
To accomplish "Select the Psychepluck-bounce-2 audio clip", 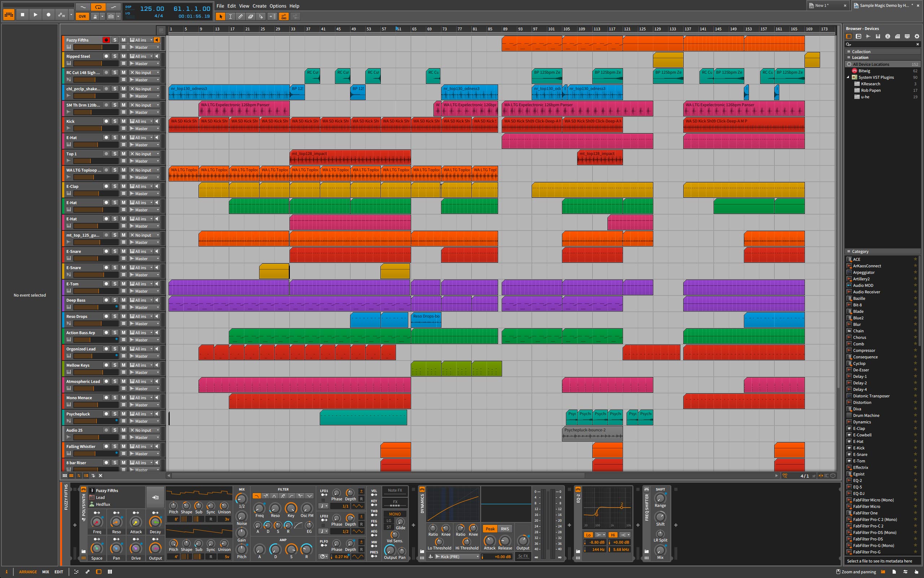I will (592, 433).
